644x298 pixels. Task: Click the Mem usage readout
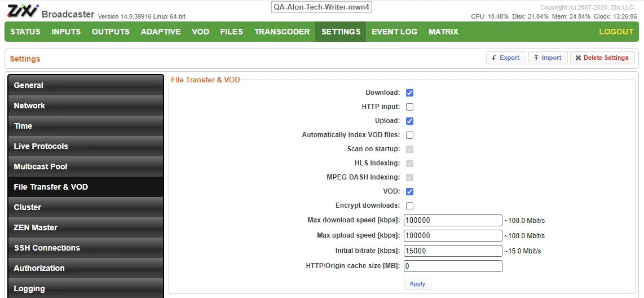point(571,16)
